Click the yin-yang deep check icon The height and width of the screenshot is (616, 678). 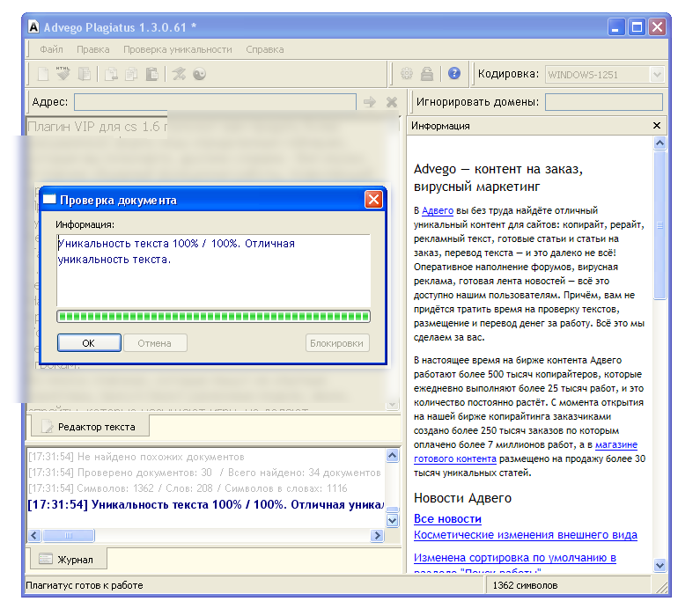[x=199, y=74]
